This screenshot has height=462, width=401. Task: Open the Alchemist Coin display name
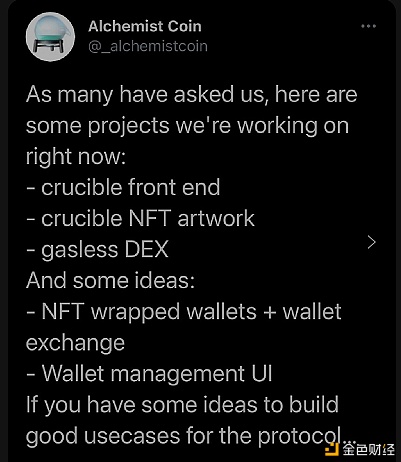point(145,26)
